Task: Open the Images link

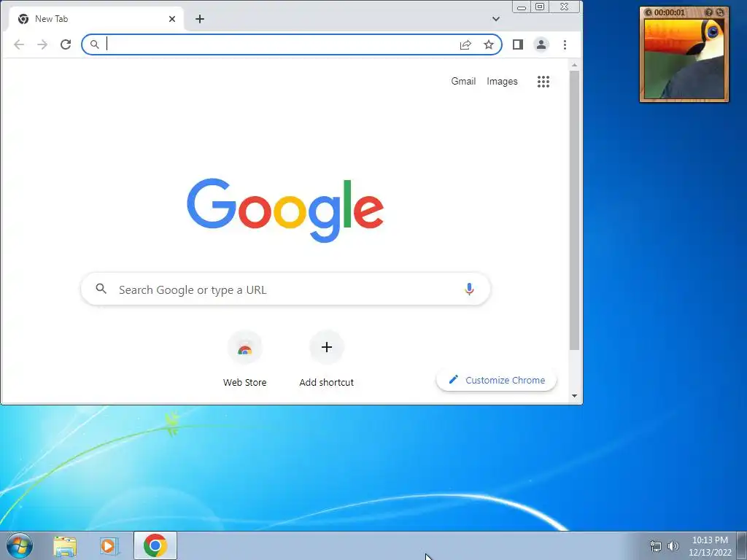Action: [x=502, y=82]
